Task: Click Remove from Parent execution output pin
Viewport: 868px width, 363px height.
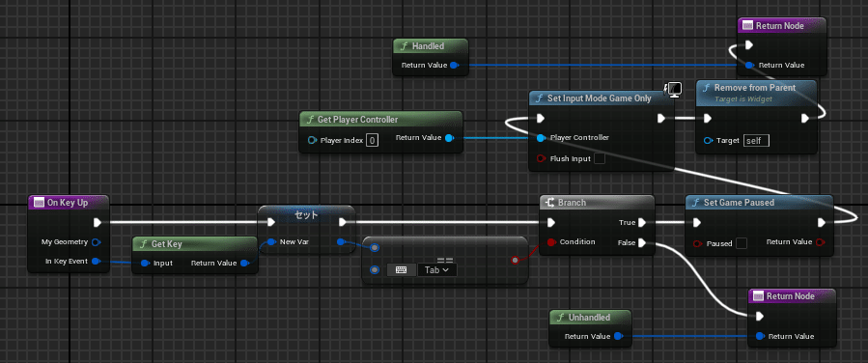Action: point(805,119)
